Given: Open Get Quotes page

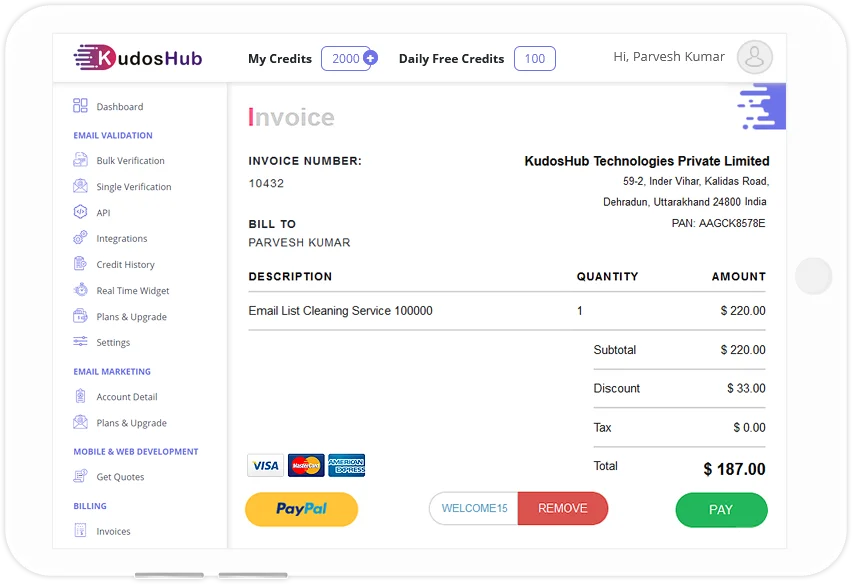Looking at the screenshot, I should click(120, 477).
